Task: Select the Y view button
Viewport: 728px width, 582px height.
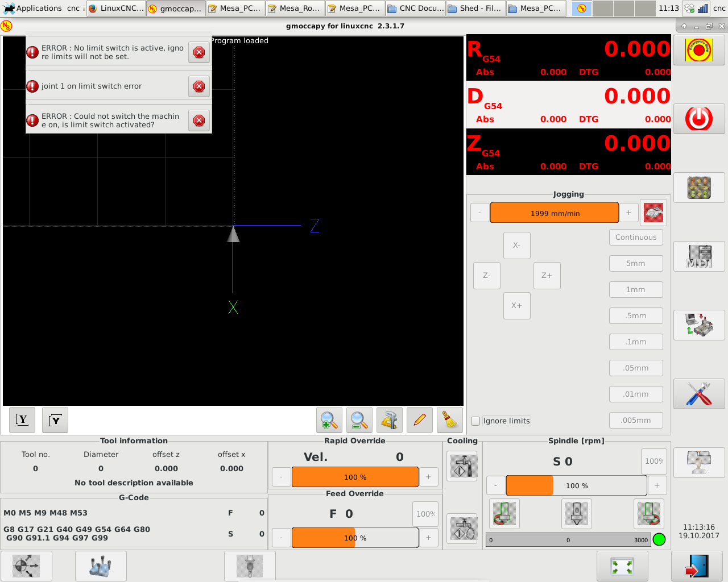Action: pyautogui.click(x=22, y=420)
